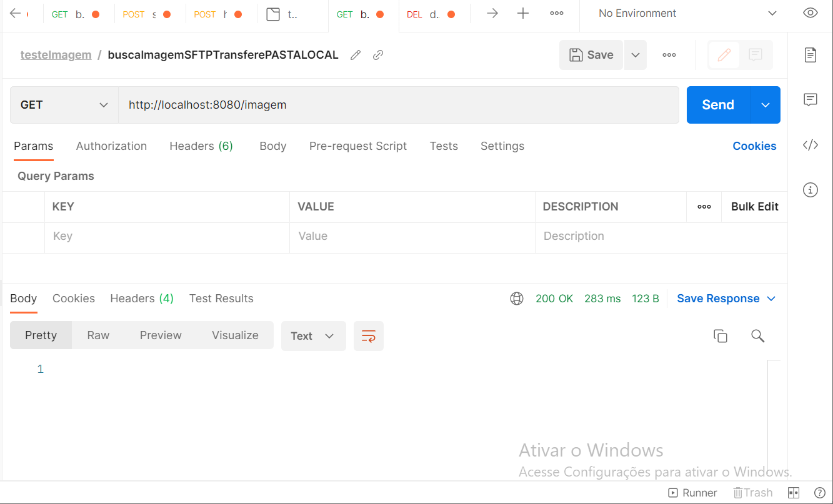
Task: Toggle line wrap in response
Action: (369, 336)
